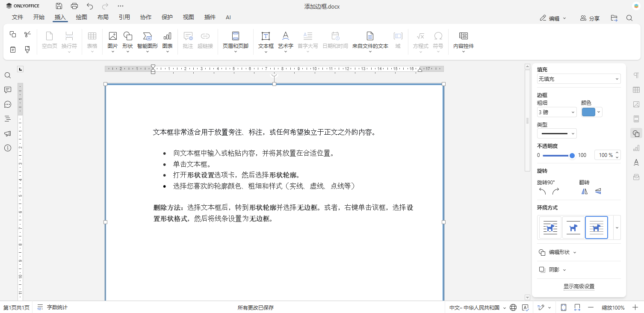
Task: Insert a shape with 形状 button
Action: pyautogui.click(x=127, y=41)
